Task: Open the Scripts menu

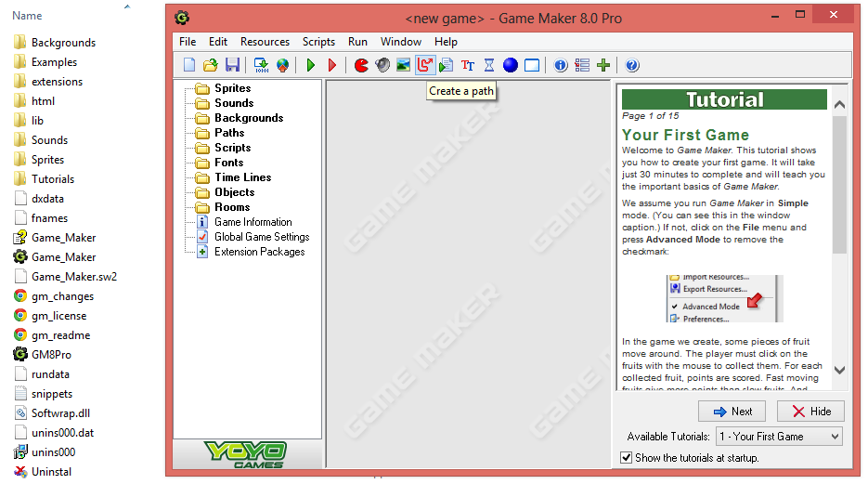Action: 318,42
